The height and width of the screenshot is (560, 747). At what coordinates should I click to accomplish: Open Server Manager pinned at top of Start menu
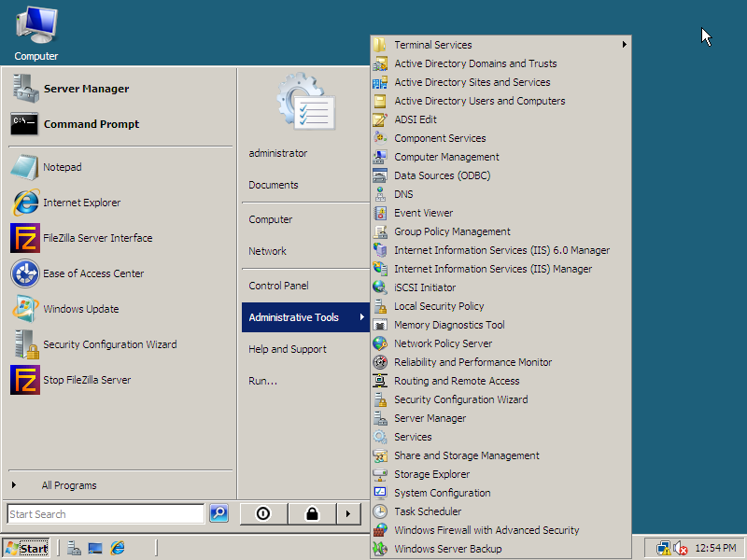(120, 89)
